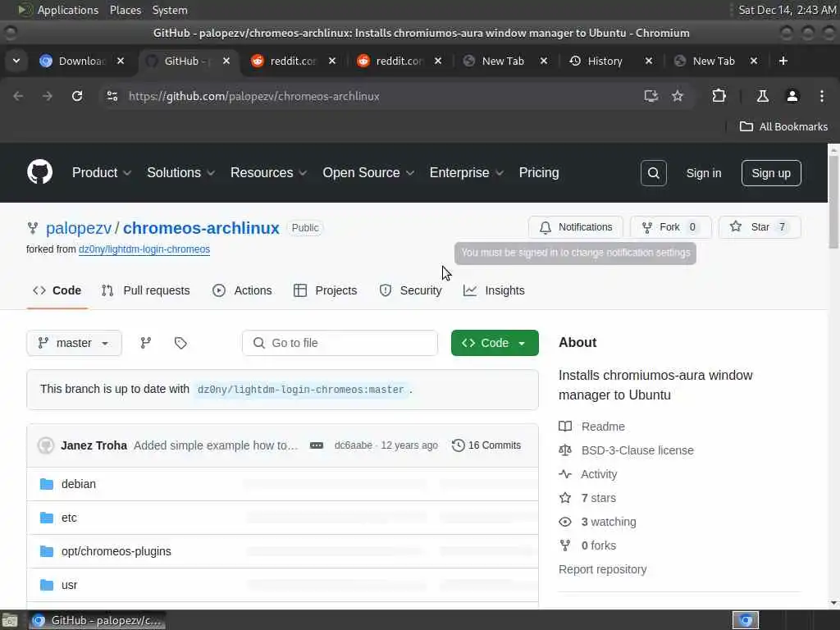Open the Chromium profile avatar icon
The height and width of the screenshot is (630, 840).
792,96
